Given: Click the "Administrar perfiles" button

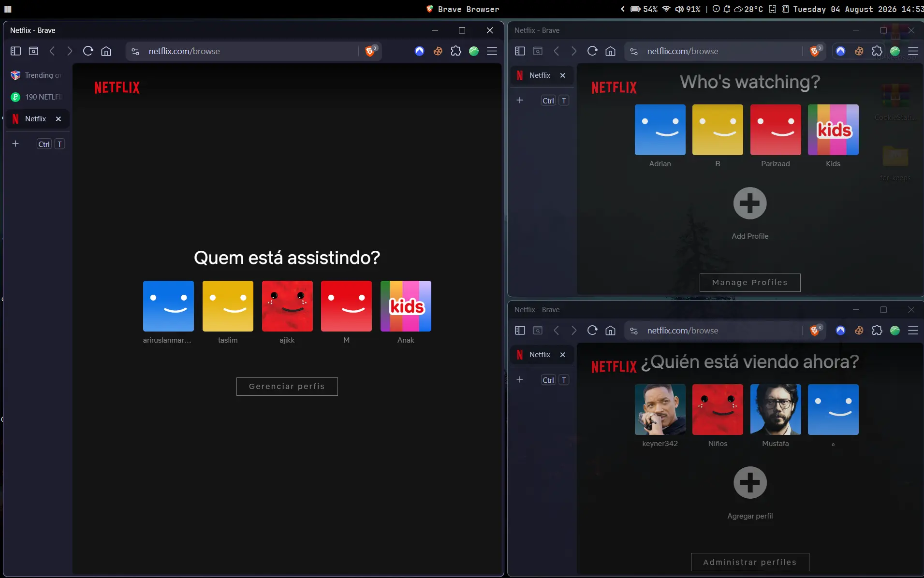Looking at the screenshot, I should click(x=750, y=562).
